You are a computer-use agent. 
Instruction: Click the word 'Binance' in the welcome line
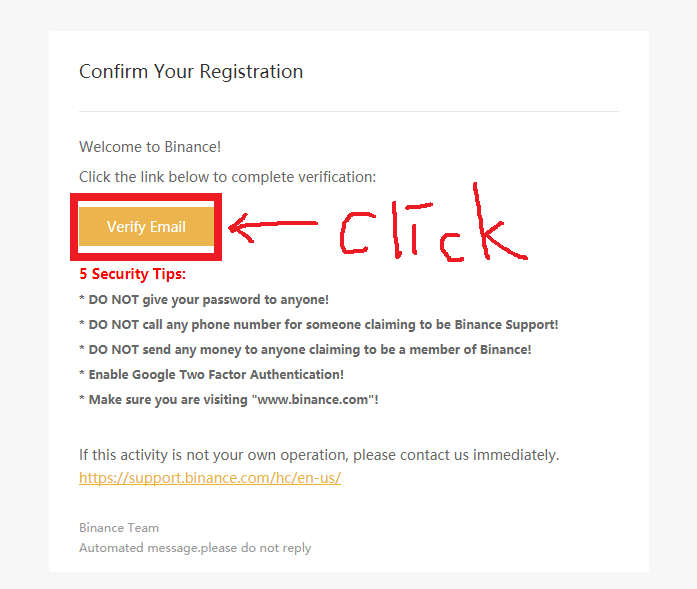pyautogui.click(x=190, y=147)
